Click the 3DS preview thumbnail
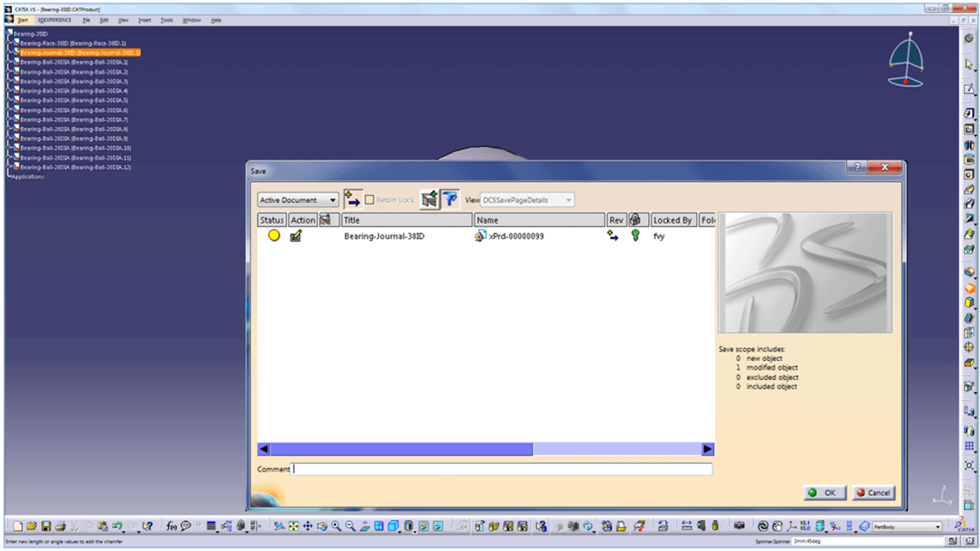The width and height of the screenshot is (980, 551). pyautogui.click(x=805, y=273)
